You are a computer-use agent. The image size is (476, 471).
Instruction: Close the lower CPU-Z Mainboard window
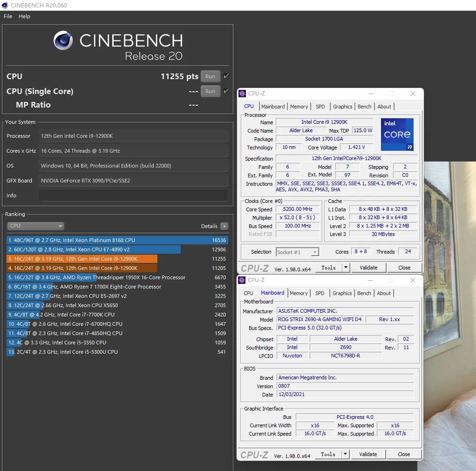(x=412, y=280)
